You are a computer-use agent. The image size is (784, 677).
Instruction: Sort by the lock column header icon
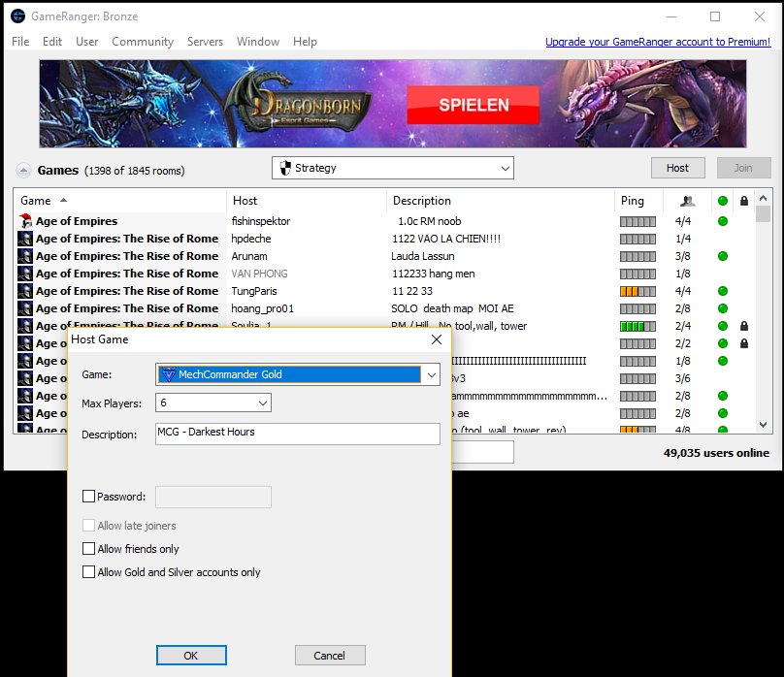coord(744,201)
